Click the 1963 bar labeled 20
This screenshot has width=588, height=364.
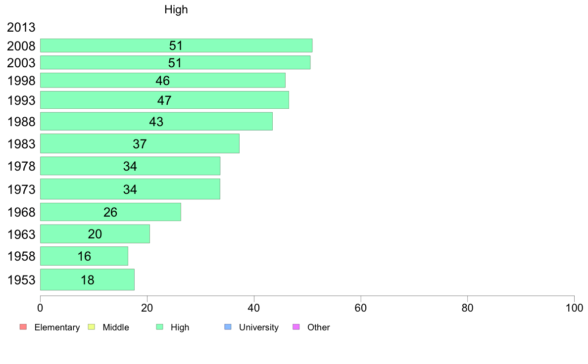click(x=95, y=234)
